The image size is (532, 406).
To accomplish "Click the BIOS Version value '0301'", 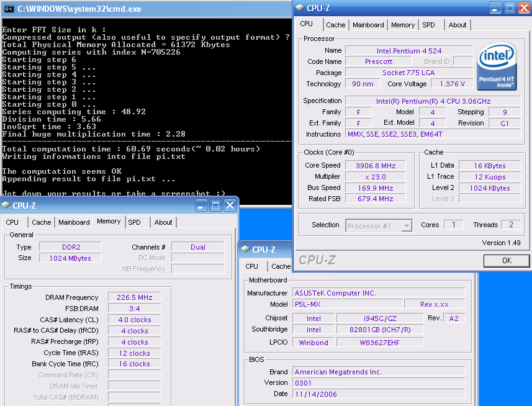I will [379, 382].
